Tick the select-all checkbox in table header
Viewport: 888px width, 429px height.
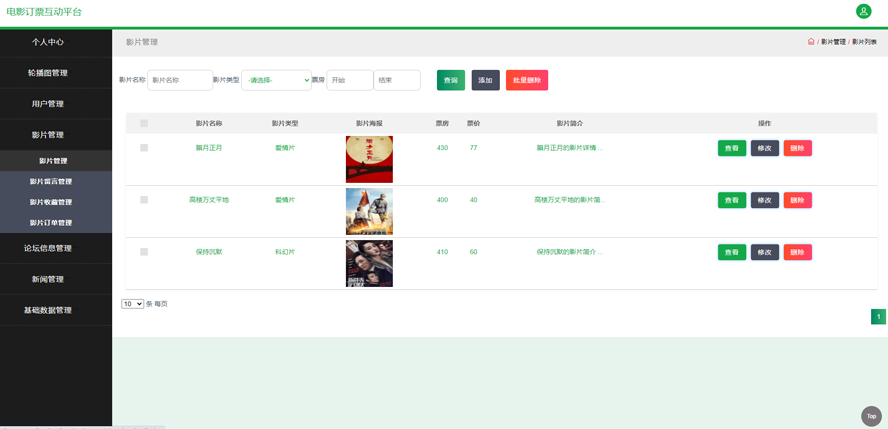pyautogui.click(x=144, y=123)
